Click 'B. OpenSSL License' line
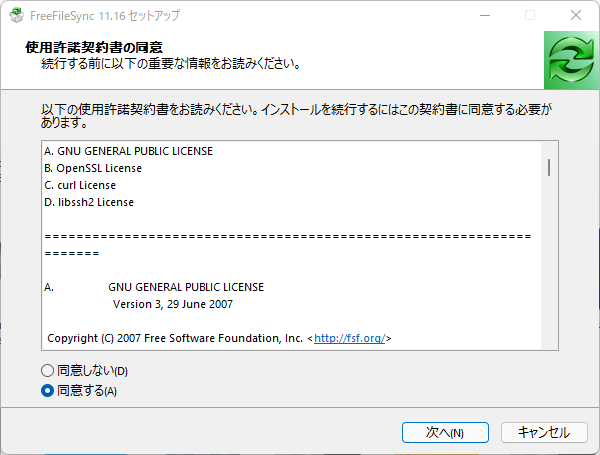Image resolution: width=600 pixels, height=455 pixels. click(x=93, y=168)
